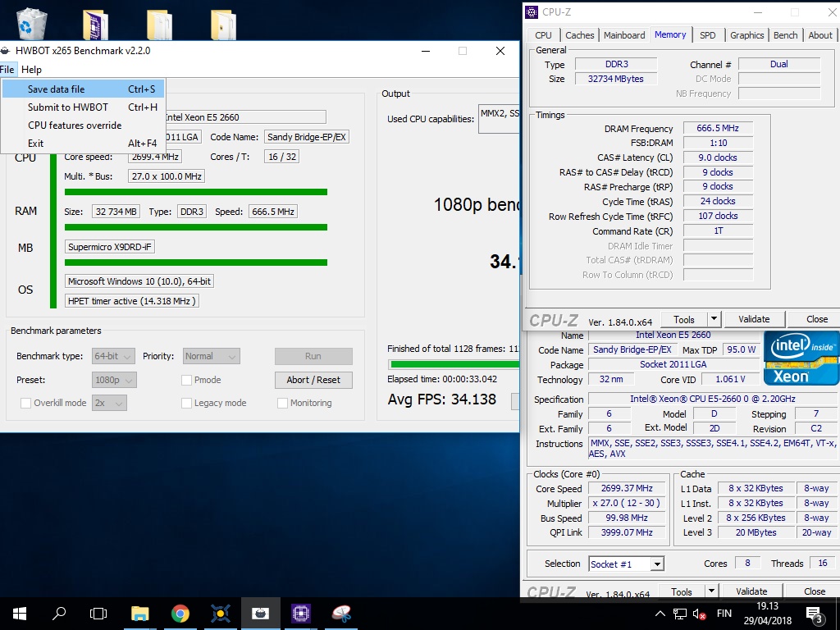Expand the lower CPU-Z Tools dropdown arrow
Screen dimensions: 840x630
pos(711,591)
